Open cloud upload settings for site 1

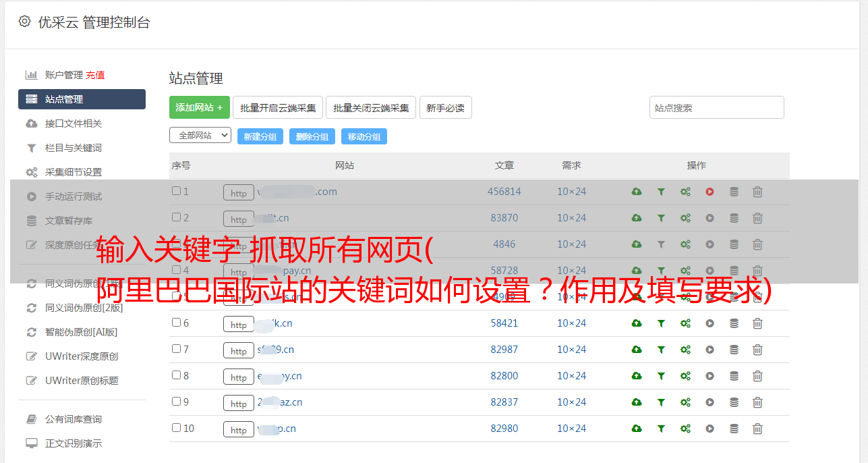(637, 192)
